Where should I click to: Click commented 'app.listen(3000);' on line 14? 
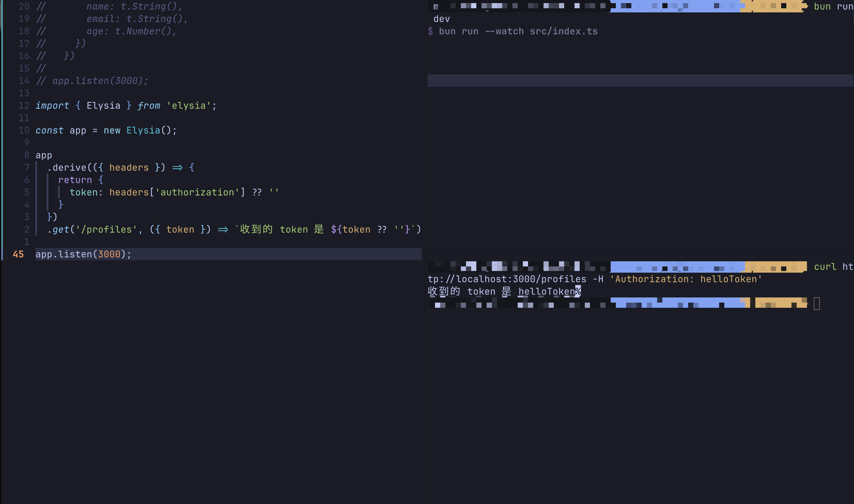(x=100, y=81)
